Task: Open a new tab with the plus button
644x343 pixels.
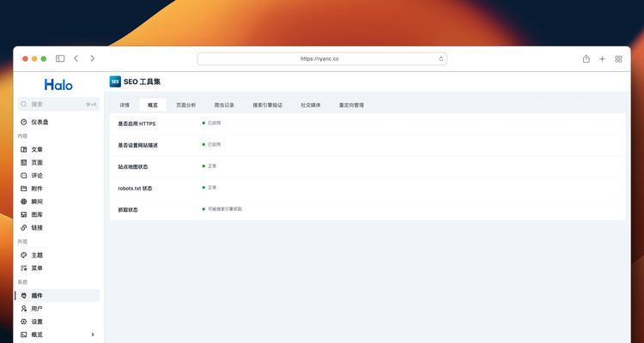Action: 602,59
